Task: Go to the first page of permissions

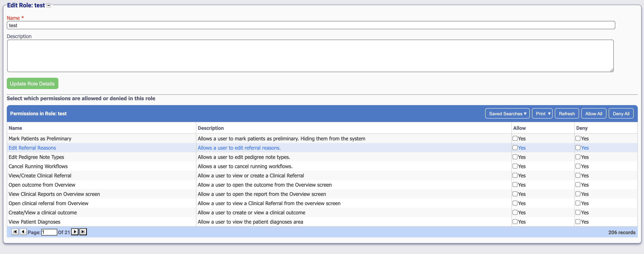Action: [x=15, y=232]
